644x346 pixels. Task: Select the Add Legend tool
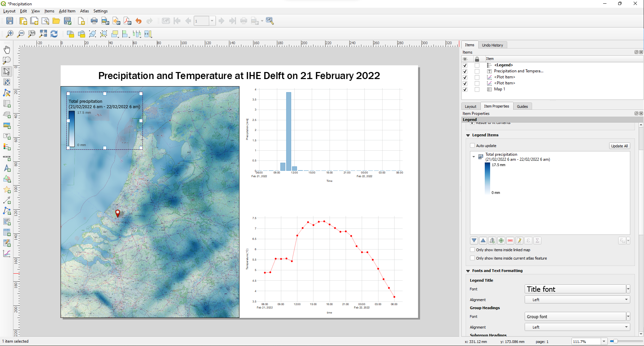(7, 147)
